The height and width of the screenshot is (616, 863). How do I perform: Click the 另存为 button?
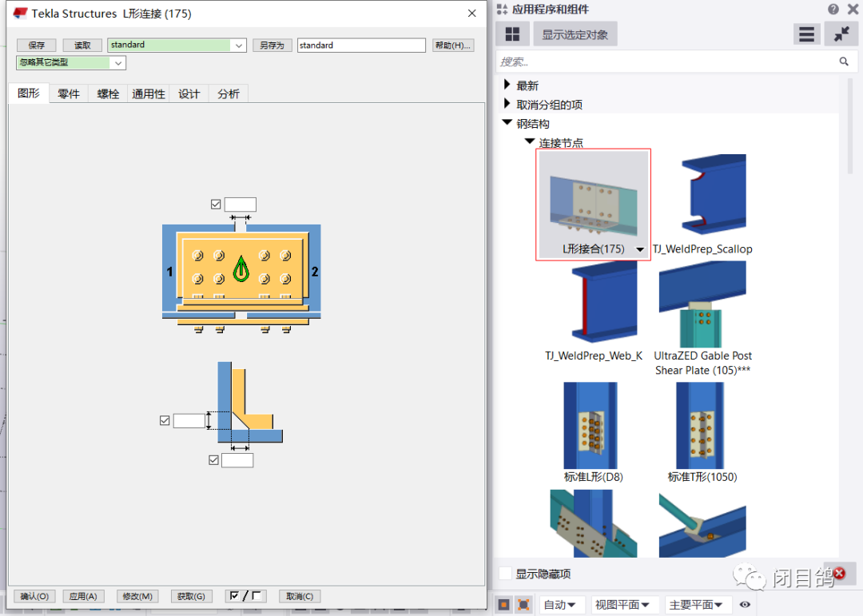[272, 45]
